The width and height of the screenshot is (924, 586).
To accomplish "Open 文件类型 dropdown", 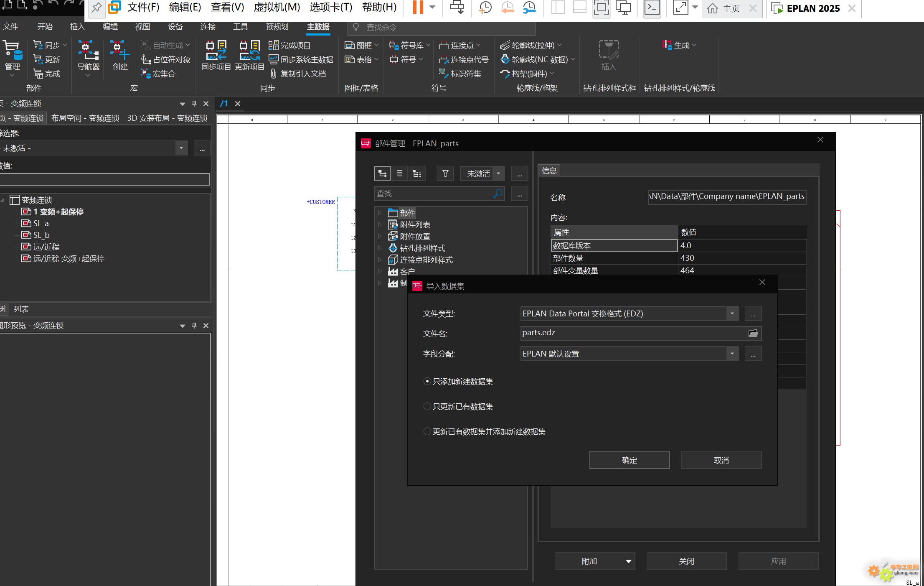I will point(732,313).
